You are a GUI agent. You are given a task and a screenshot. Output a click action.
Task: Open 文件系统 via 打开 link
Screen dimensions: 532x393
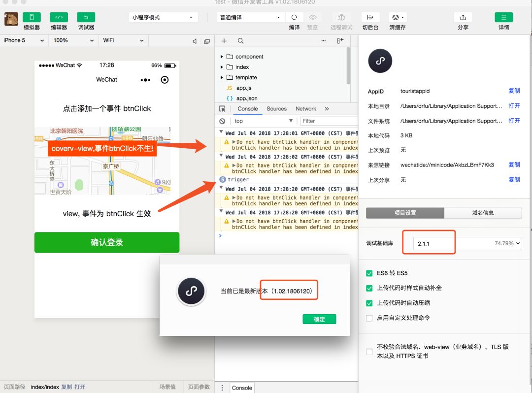514,121
